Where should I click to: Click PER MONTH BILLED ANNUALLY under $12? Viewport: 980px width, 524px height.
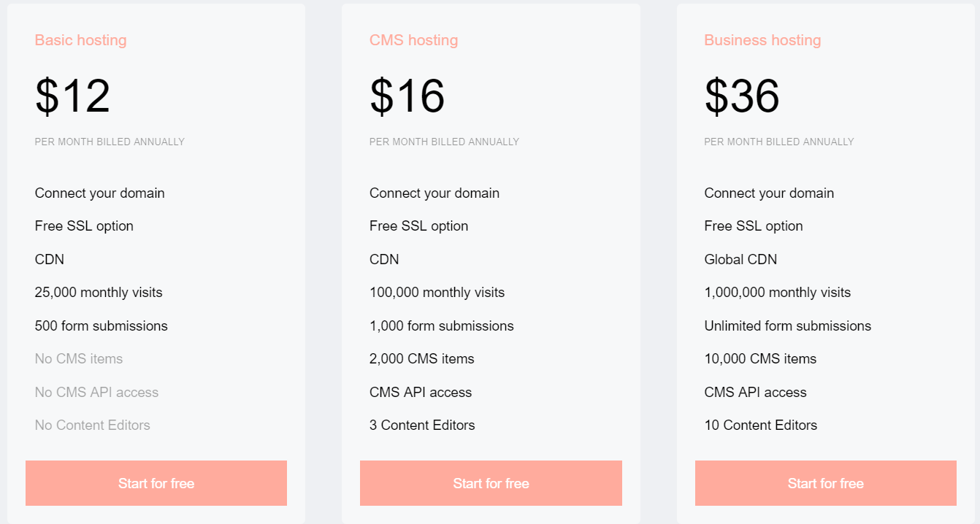point(110,142)
